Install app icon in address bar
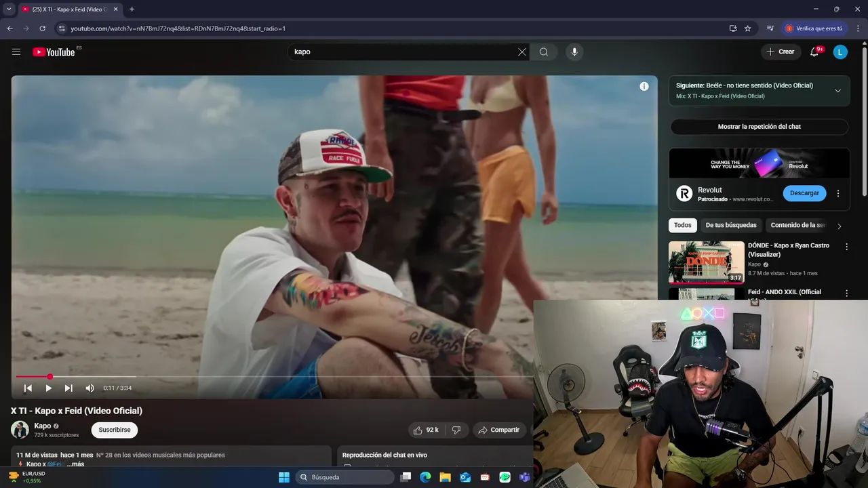The width and height of the screenshot is (868, 488). (x=733, y=28)
